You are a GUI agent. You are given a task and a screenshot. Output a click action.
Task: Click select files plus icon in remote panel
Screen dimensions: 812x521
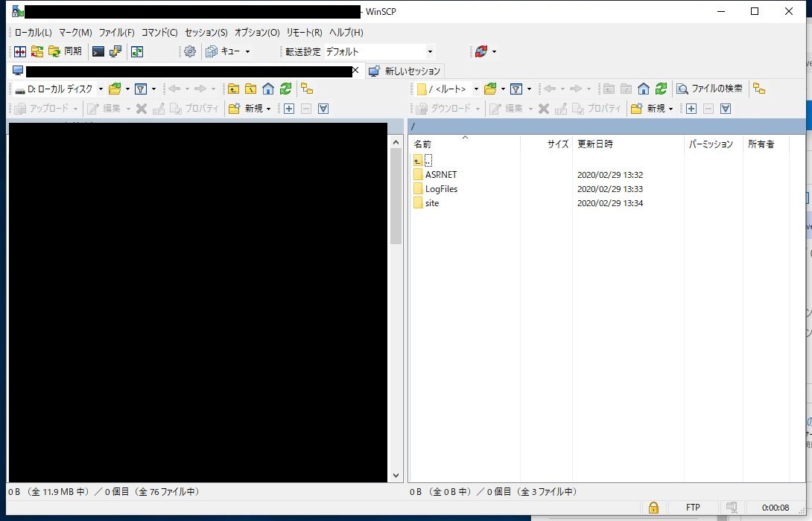point(691,108)
